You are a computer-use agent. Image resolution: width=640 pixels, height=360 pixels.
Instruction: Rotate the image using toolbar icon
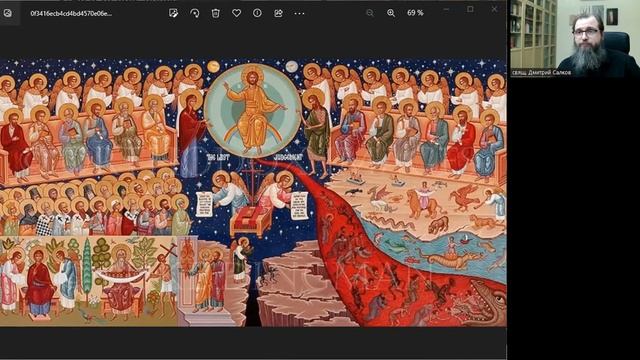[x=195, y=13]
